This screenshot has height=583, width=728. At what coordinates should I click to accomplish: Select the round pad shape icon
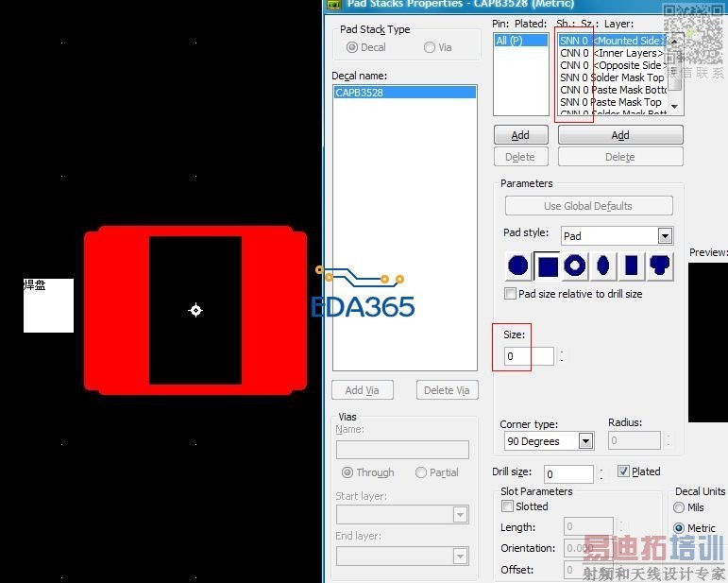517,266
